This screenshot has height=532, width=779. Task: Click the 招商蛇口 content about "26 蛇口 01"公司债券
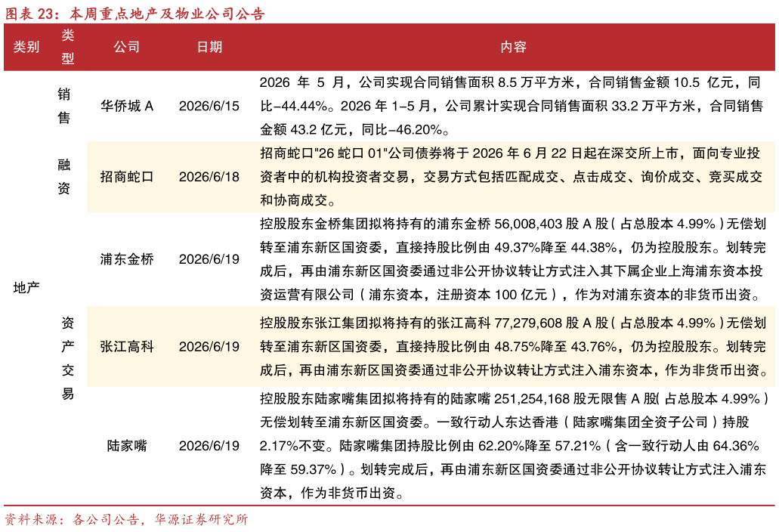(x=512, y=177)
